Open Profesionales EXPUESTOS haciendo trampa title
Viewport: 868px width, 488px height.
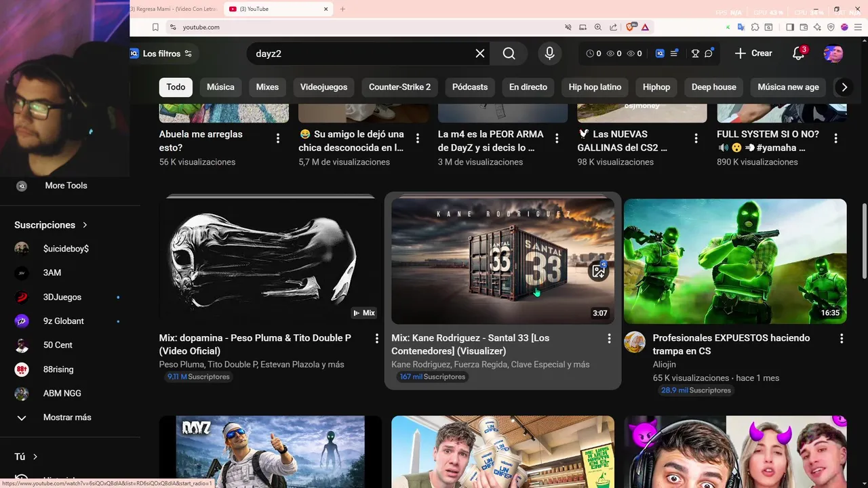731,344
